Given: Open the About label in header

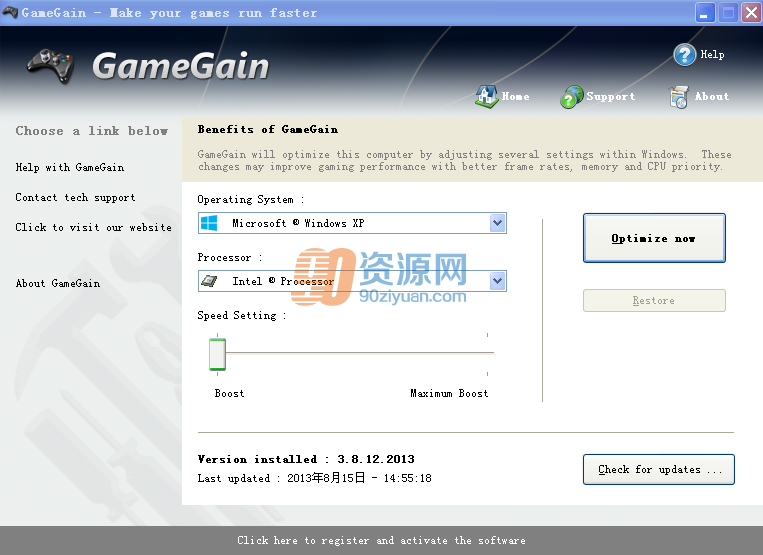Looking at the screenshot, I should (x=712, y=96).
